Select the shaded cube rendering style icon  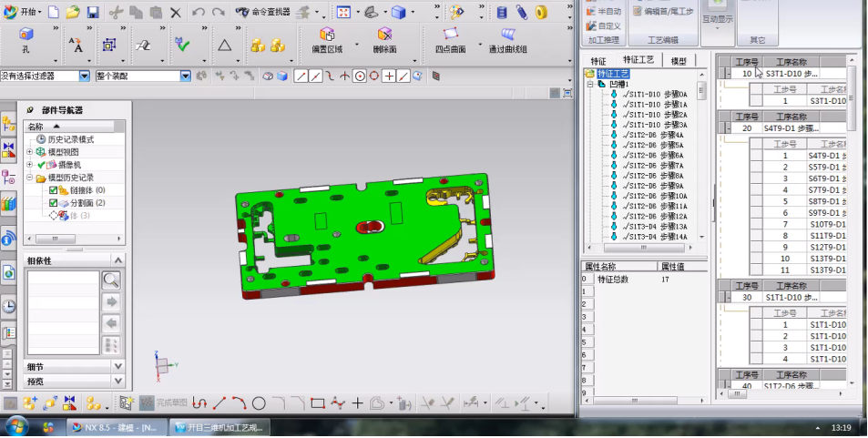point(398,12)
